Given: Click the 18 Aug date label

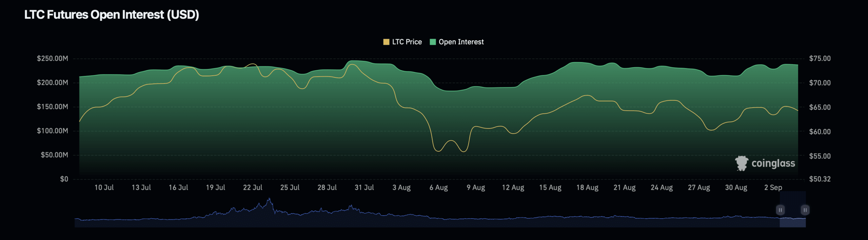Looking at the screenshot, I should click(x=587, y=187).
